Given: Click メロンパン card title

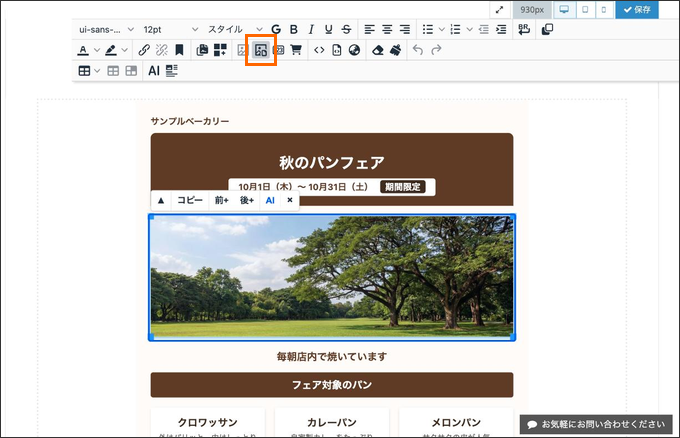Looking at the screenshot, I should (x=456, y=422).
